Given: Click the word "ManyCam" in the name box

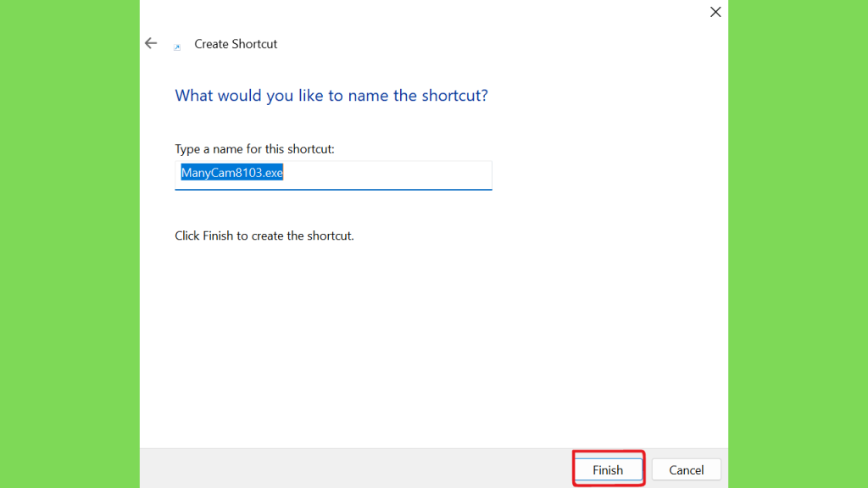Looking at the screenshot, I should (x=205, y=173).
